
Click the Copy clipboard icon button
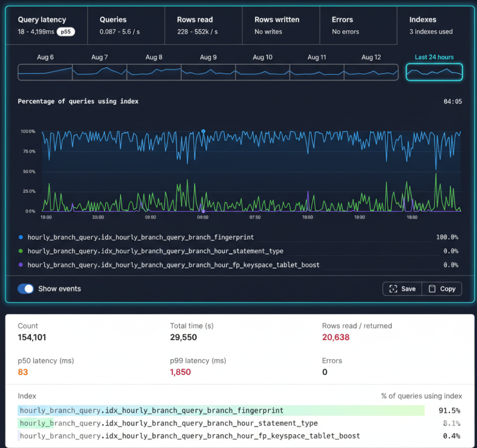(x=442, y=289)
